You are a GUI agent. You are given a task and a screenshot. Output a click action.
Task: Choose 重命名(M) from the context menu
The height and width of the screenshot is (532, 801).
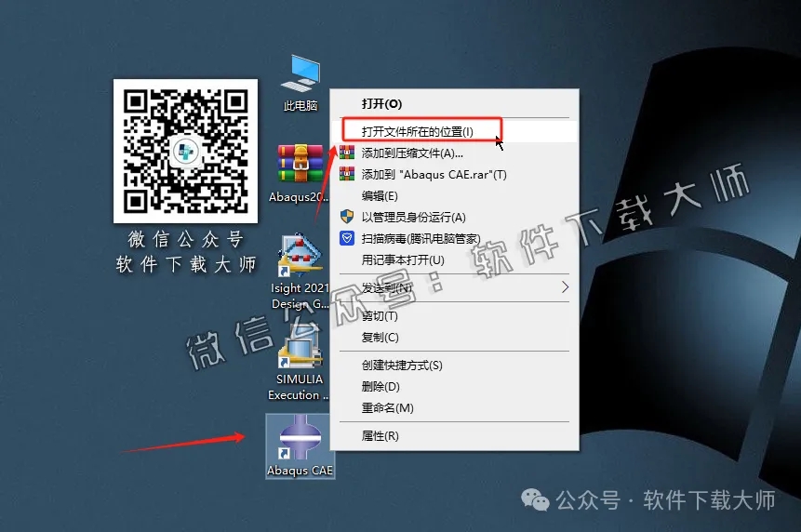pyautogui.click(x=454, y=408)
